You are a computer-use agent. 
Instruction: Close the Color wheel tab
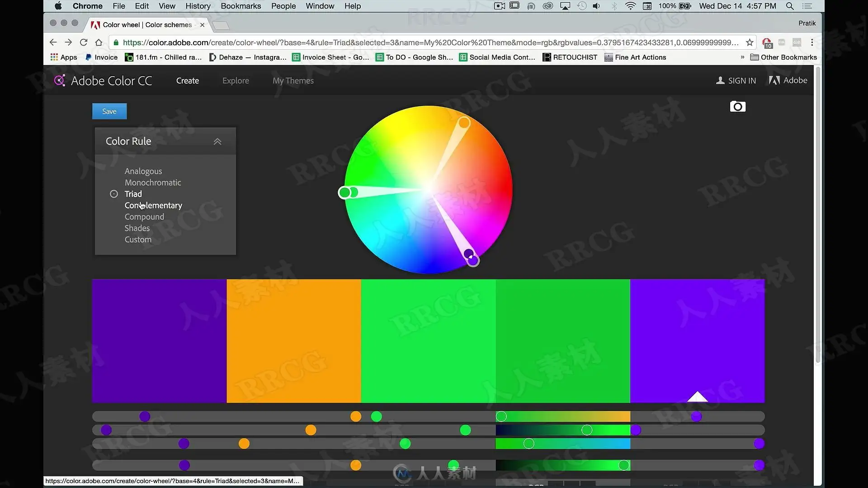[202, 25]
